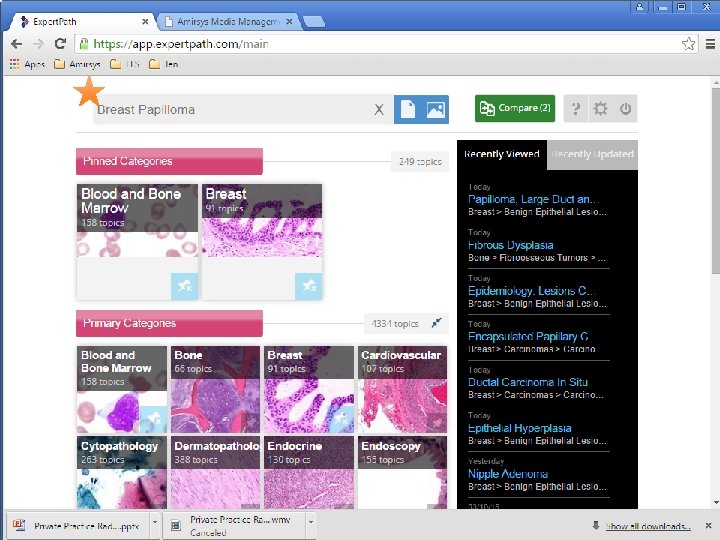This screenshot has height=540, width=720.
Task: Switch to the Amirsys Media Management tab
Action: 227,22
